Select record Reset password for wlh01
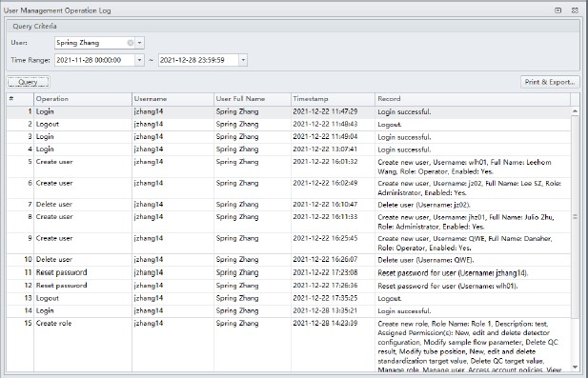Screen dimensions: 588x378 pyautogui.click(x=448, y=287)
